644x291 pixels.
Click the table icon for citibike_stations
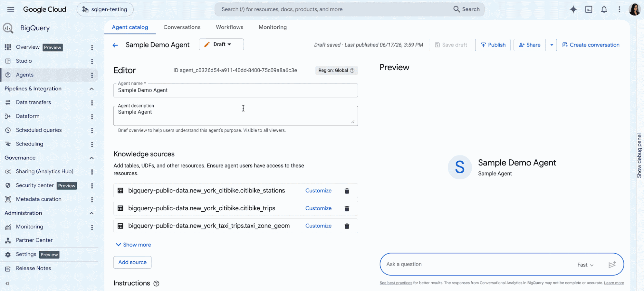120,191
